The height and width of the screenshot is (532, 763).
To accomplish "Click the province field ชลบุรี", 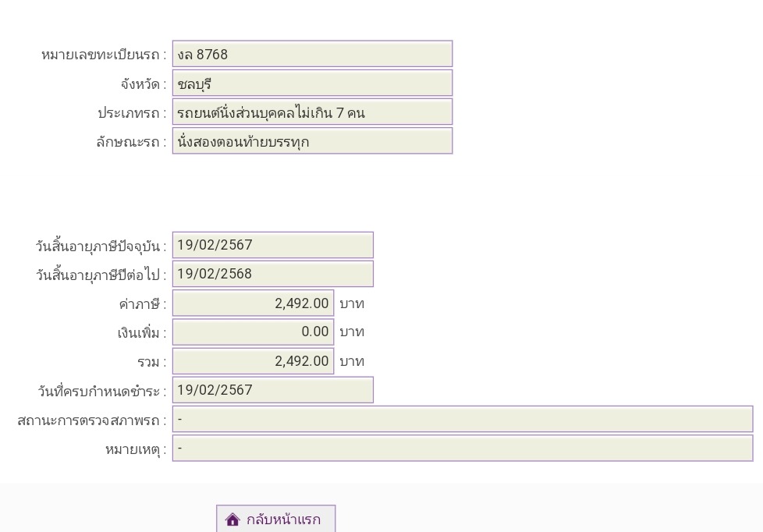I will 312,83.
